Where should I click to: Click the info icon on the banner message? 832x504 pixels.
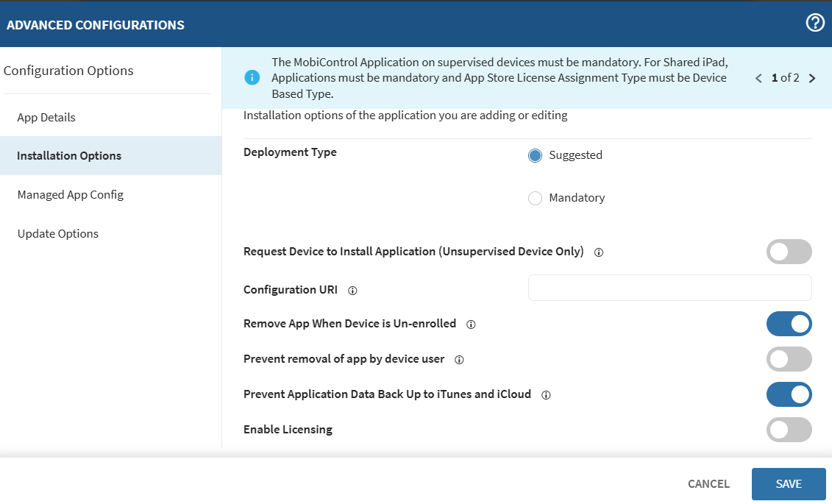click(x=252, y=77)
